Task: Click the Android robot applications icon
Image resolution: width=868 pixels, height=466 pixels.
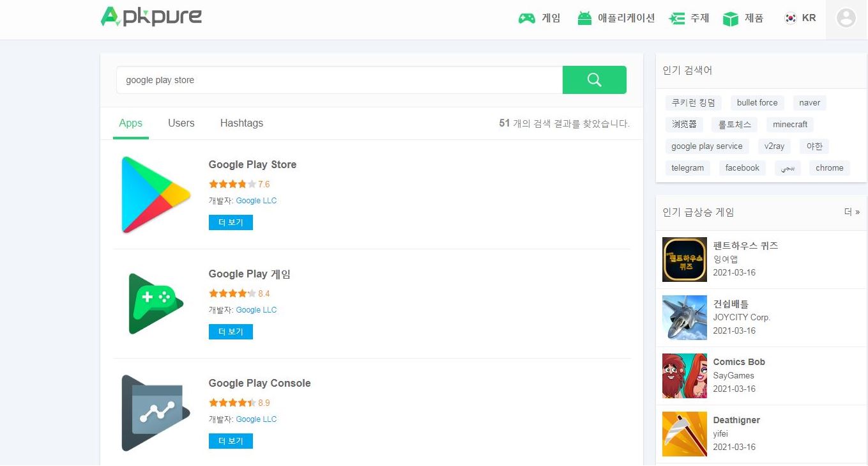Action: click(x=584, y=19)
